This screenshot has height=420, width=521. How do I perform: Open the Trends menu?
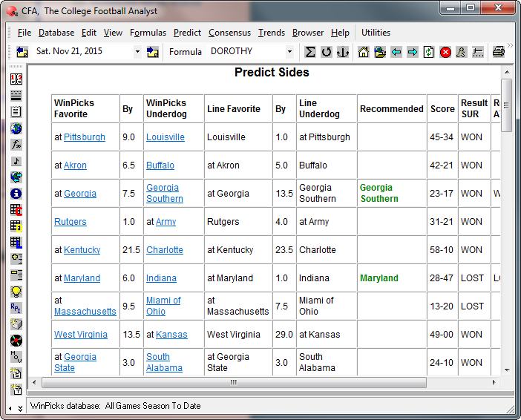pos(272,33)
